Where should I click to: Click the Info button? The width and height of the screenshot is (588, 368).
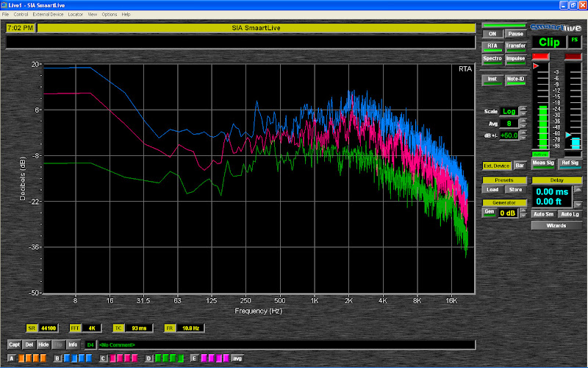pos(73,344)
